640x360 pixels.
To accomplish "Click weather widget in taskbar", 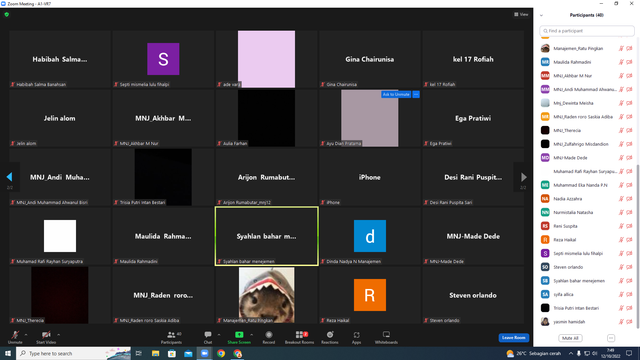I will (x=534, y=353).
